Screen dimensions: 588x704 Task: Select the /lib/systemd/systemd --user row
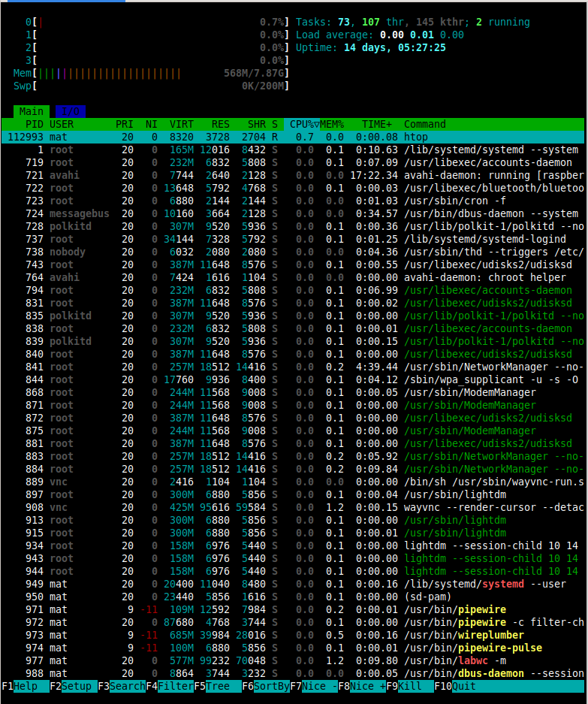pyautogui.click(x=293, y=584)
